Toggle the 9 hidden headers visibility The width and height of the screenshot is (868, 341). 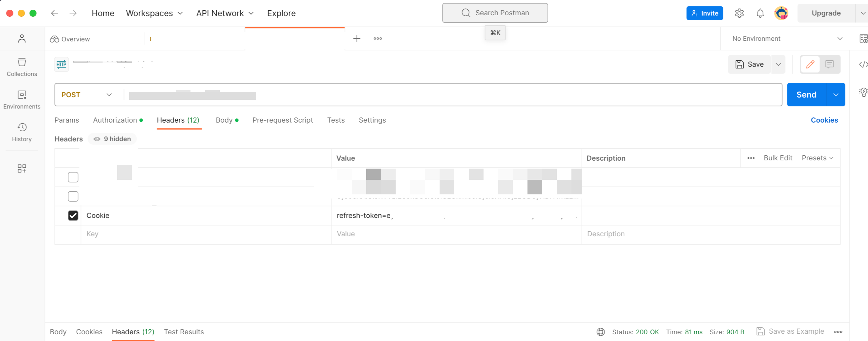coord(112,139)
